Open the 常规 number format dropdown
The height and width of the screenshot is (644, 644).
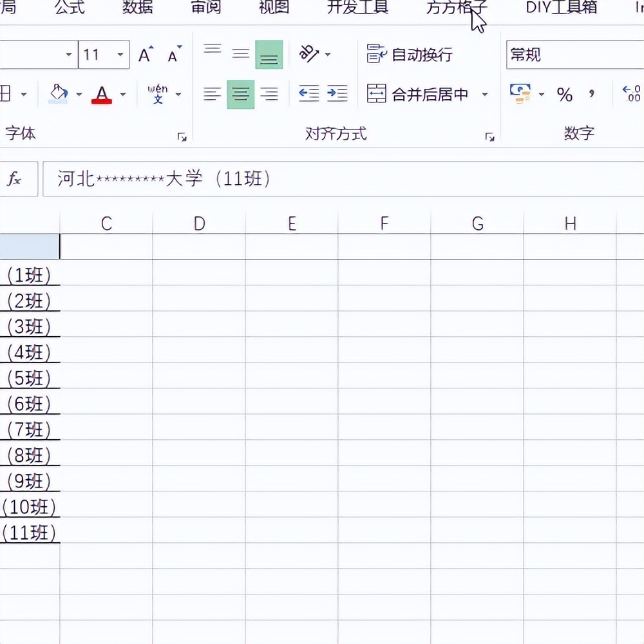(638, 55)
